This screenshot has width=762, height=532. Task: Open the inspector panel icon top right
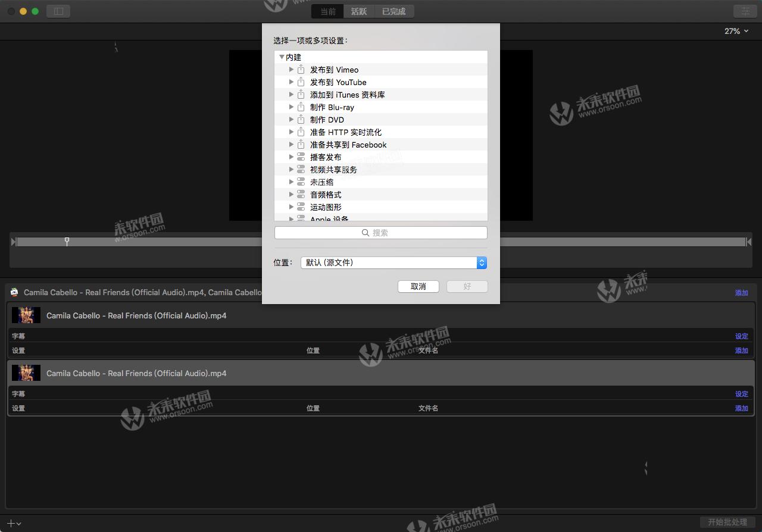tap(745, 10)
